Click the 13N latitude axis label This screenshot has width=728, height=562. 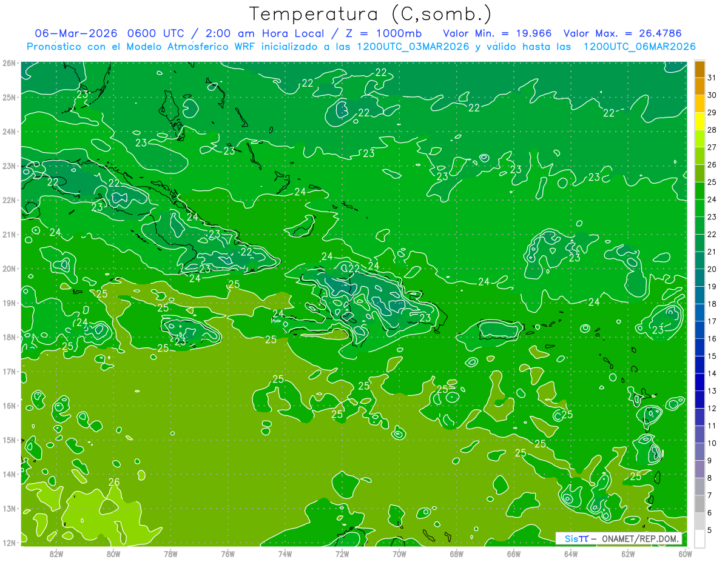(8, 509)
